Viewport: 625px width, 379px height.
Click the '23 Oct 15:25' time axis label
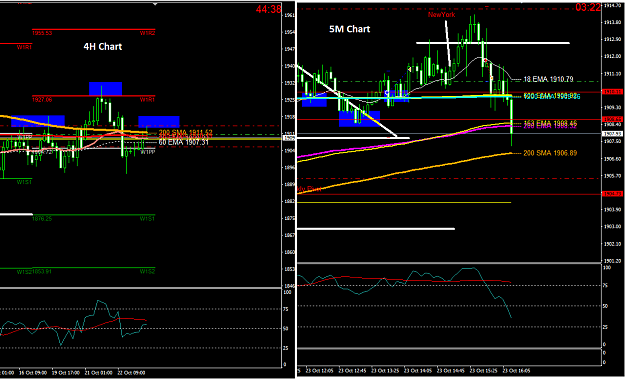pos(484,370)
